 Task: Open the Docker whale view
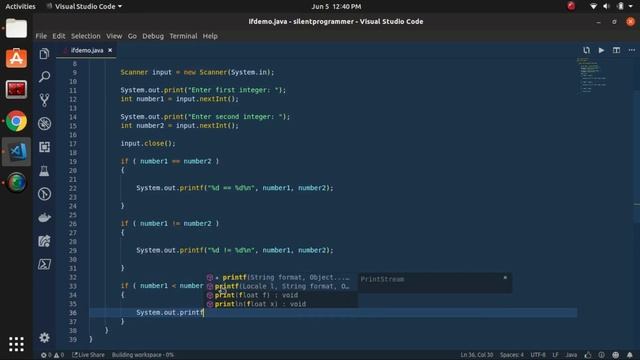coord(44,218)
